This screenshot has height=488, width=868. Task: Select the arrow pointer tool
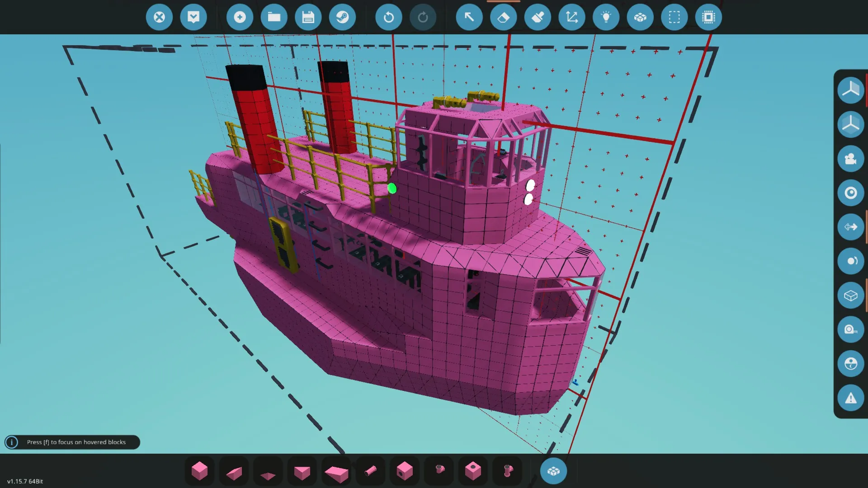coord(469,17)
